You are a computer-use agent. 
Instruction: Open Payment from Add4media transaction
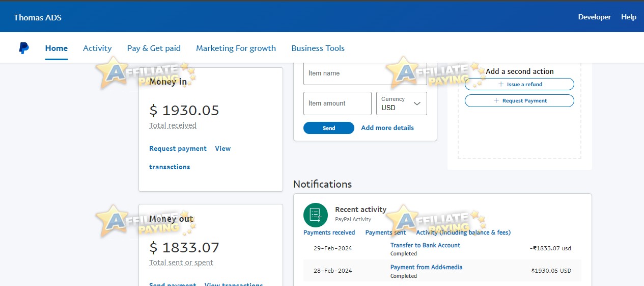click(426, 267)
